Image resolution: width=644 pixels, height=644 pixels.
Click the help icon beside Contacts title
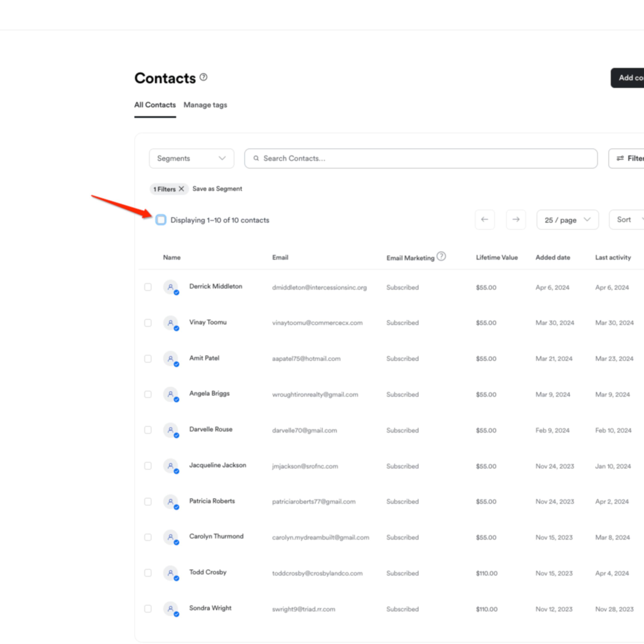[203, 77]
